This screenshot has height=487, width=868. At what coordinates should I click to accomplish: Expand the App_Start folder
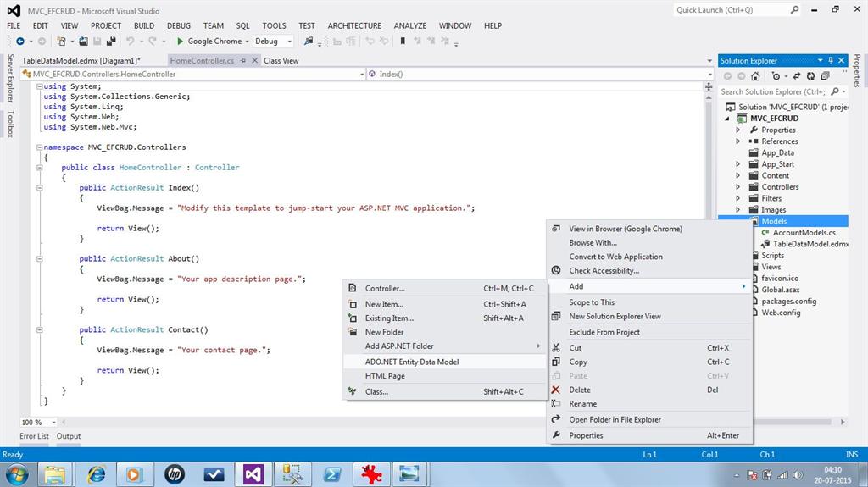pos(738,164)
